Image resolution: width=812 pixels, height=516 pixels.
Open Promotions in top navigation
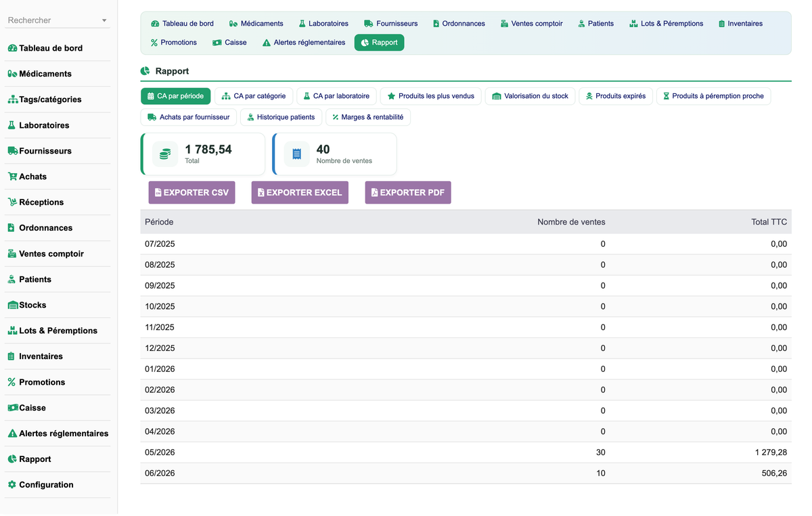click(x=174, y=43)
